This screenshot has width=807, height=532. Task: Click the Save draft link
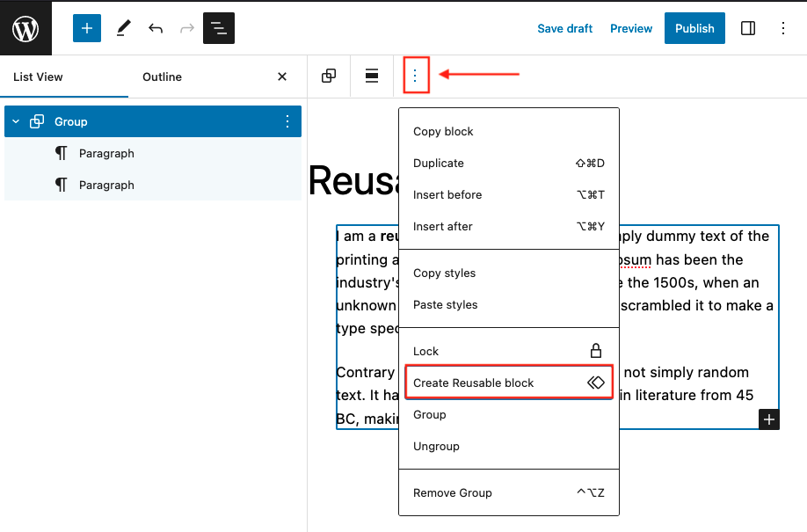point(565,28)
